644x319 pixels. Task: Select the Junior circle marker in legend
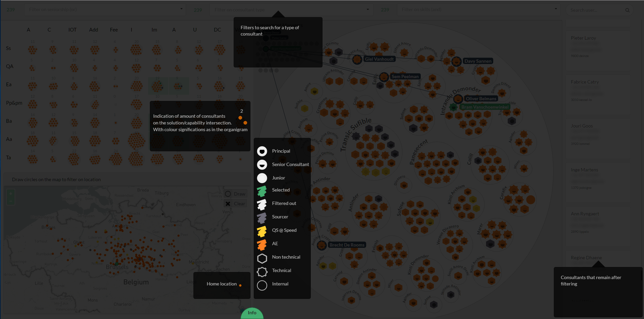(262, 178)
